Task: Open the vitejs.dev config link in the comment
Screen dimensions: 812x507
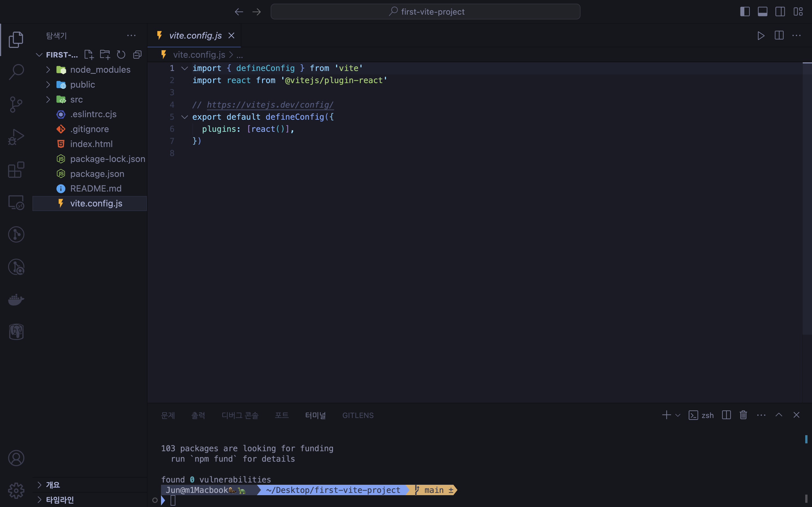Action: click(270, 104)
